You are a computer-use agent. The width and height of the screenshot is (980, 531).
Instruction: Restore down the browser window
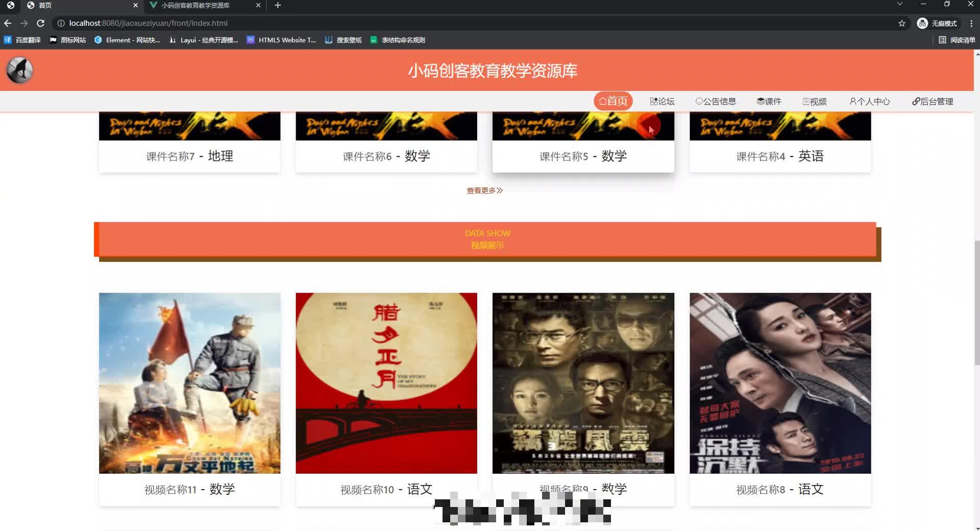pos(947,4)
